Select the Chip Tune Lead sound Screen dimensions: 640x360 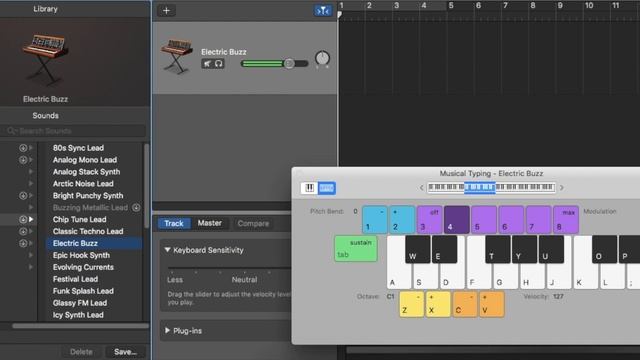coord(80,220)
